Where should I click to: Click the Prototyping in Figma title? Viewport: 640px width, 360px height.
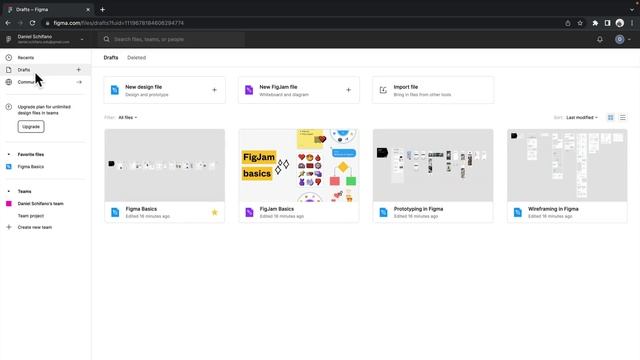tap(418, 209)
